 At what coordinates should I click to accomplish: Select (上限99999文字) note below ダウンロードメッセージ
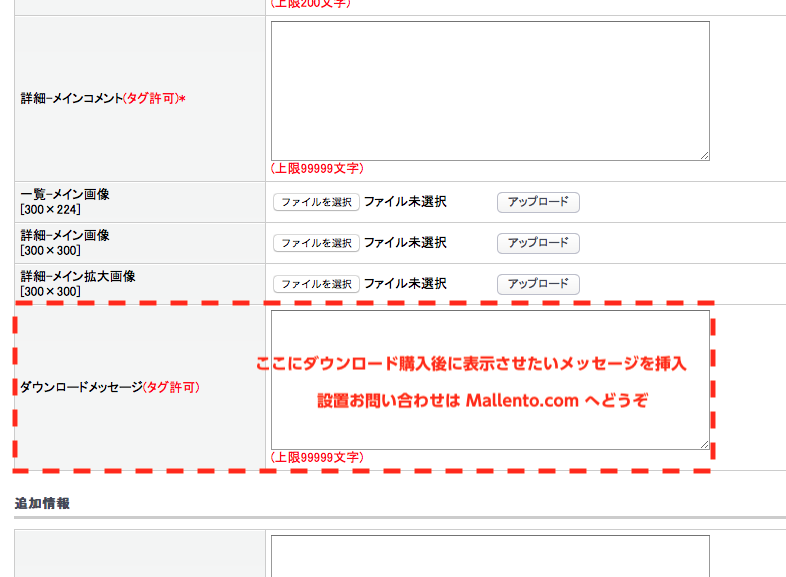tap(317, 457)
